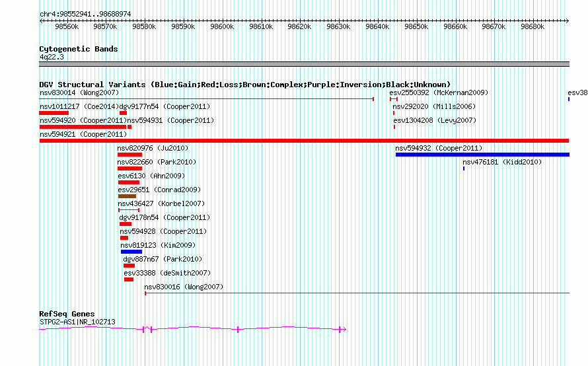The image size is (588, 366).
Task: Click the RefSeq Genes track heading
Action: [x=67, y=314]
